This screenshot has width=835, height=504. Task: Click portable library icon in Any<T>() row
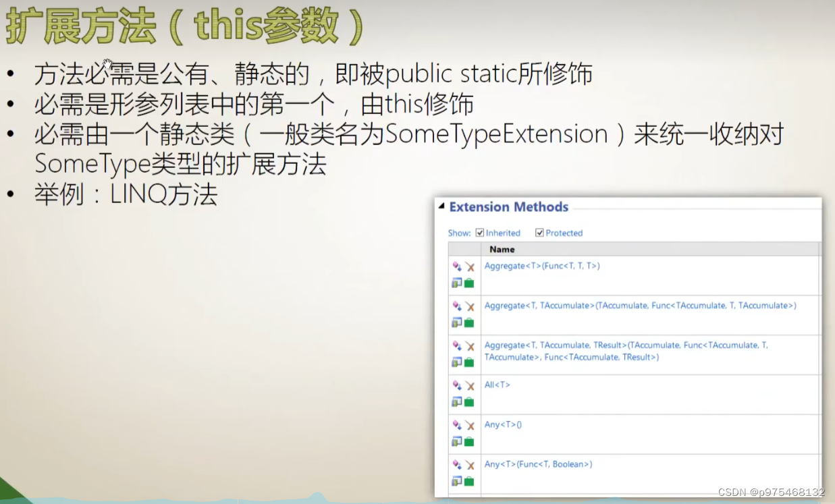pyautogui.click(x=457, y=442)
